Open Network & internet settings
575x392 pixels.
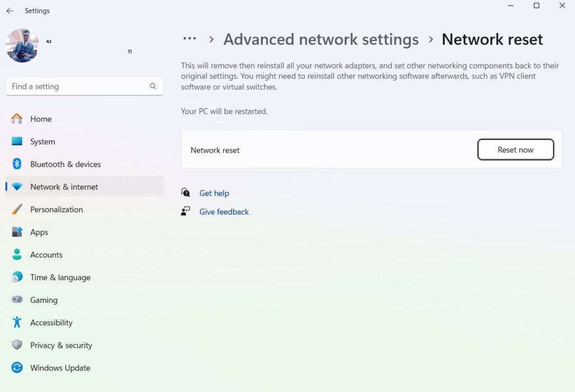[x=64, y=187]
